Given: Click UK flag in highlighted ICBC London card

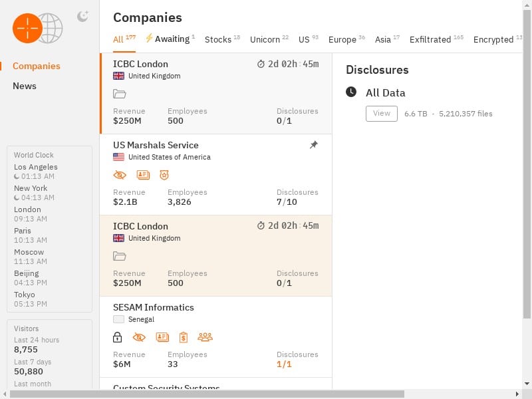Looking at the screenshot, I should (x=119, y=238).
